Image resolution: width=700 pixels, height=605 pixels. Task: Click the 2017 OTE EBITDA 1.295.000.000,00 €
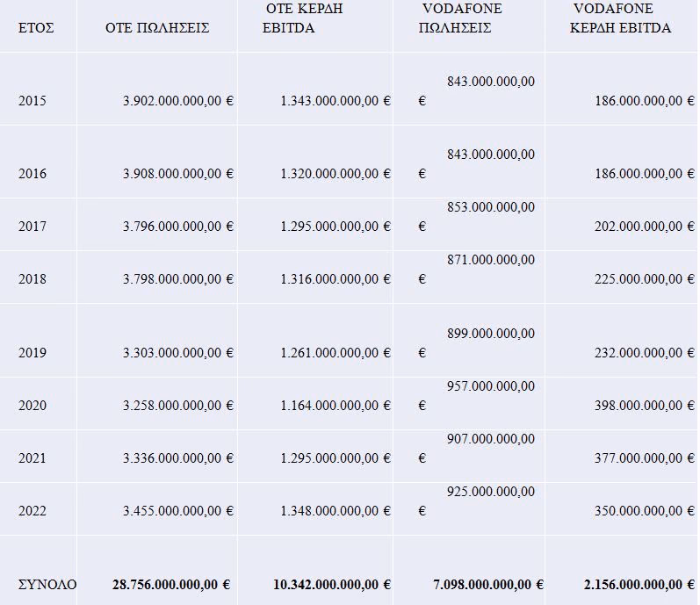[x=336, y=227]
